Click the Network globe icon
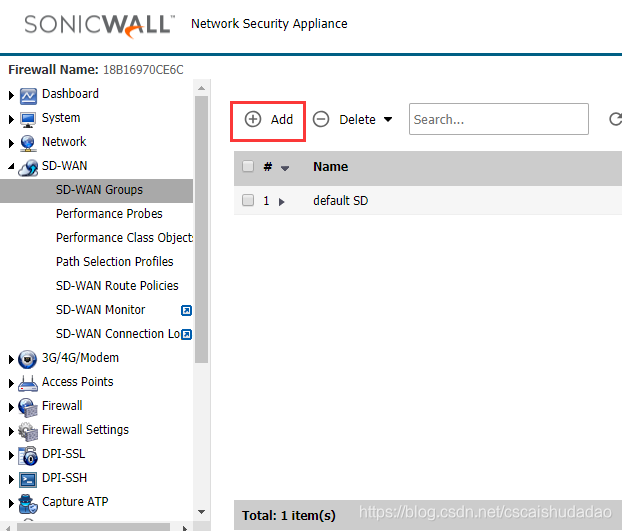622x531 pixels. pos(28,143)
